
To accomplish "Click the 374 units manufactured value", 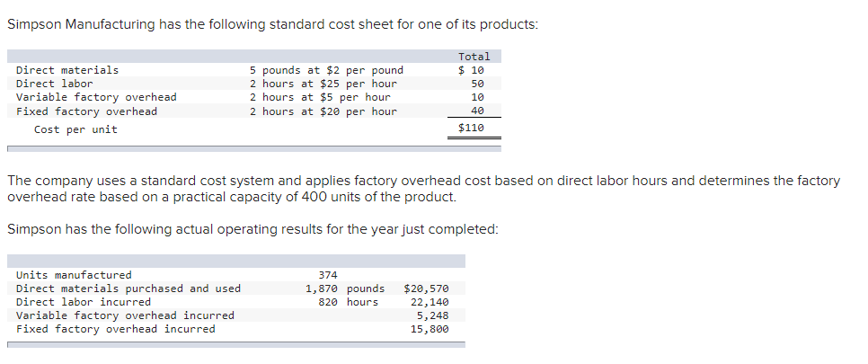I will [x=329, y=275].
